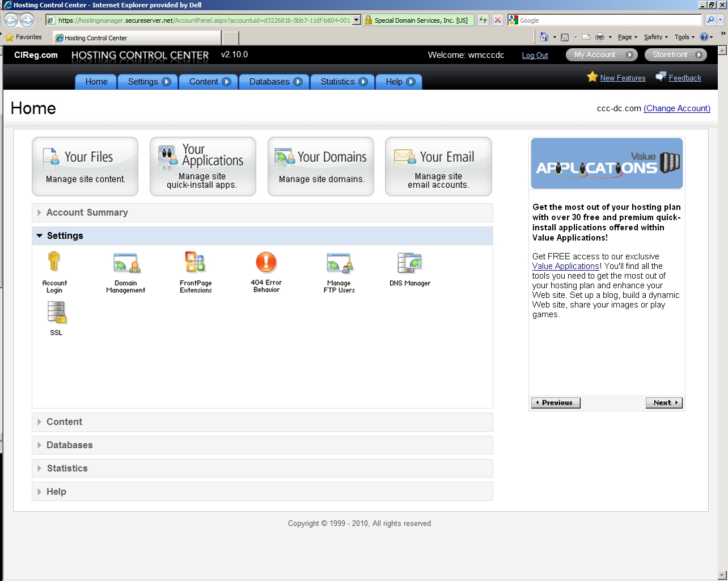Viewport: 728px width, 581px height.
Task: Click the RSS Feeds toolbar icon
Action: 565,37
